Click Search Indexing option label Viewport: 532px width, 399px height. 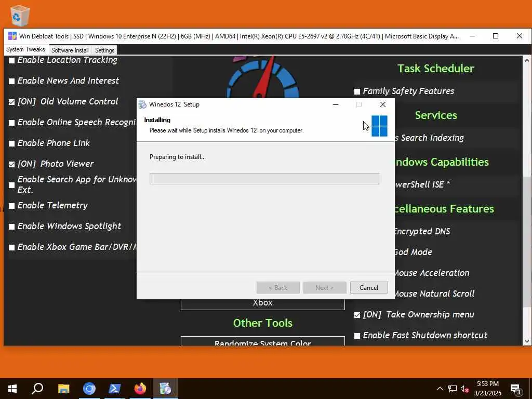pyautogui.click(x=430, y=138)
